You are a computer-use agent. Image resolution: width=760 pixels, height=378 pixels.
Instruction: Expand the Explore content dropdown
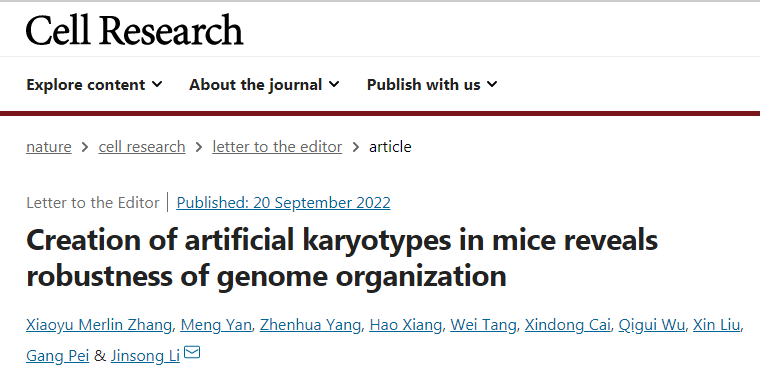94,85
